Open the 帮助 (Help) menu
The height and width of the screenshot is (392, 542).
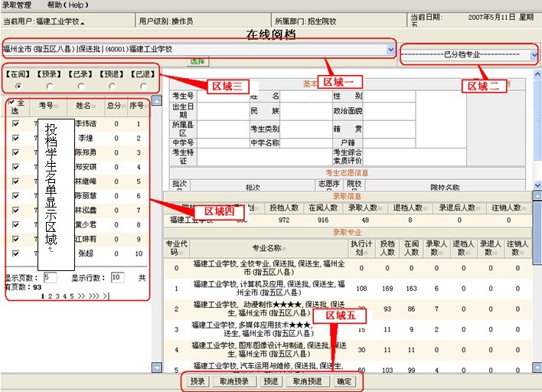[62, 5]
